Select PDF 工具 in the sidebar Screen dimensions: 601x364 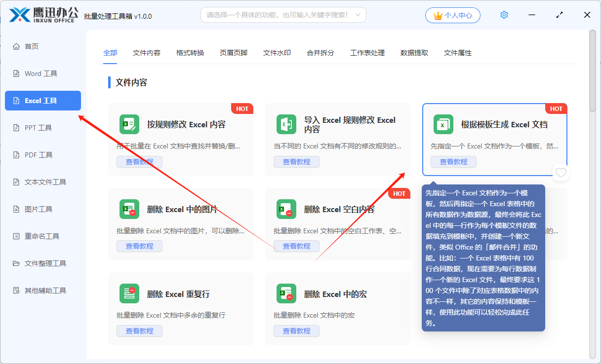pos(39,155)
